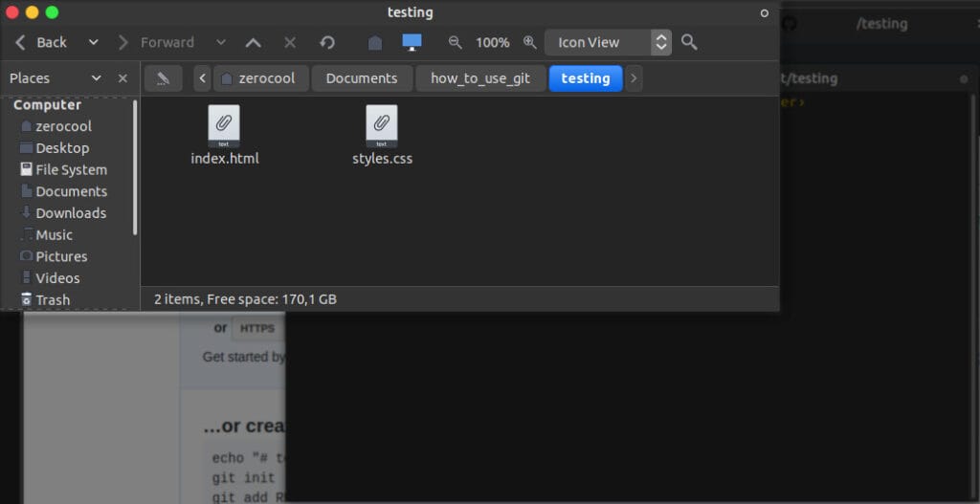Screen dimensions: 980x504
Task: Click the Stop loading X icon
Action: click(x=290, y=42)
